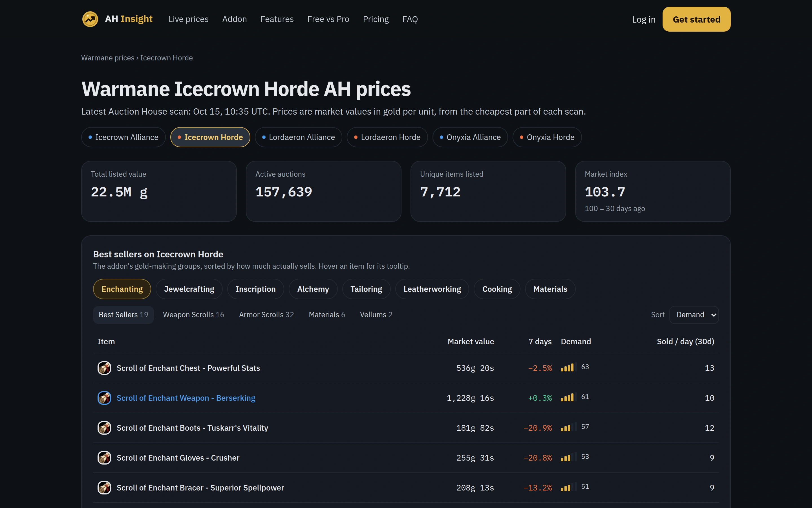Click the Active auctions 157,639 card

pos(323,191)
